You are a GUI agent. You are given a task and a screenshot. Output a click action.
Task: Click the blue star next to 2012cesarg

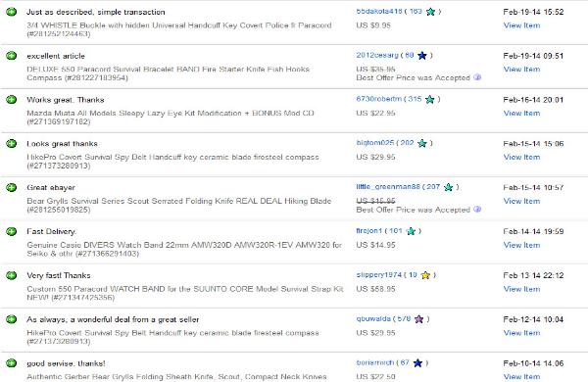coord(422,56)
